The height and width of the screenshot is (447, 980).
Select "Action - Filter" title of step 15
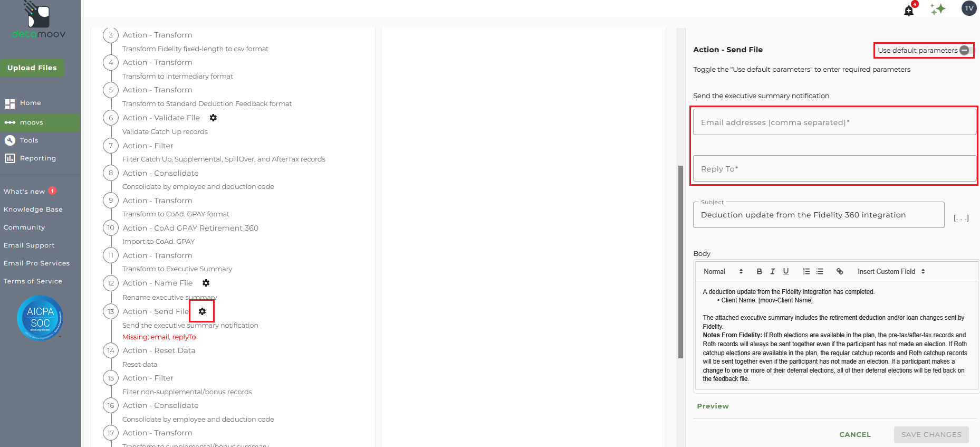[x=148, y=378]
